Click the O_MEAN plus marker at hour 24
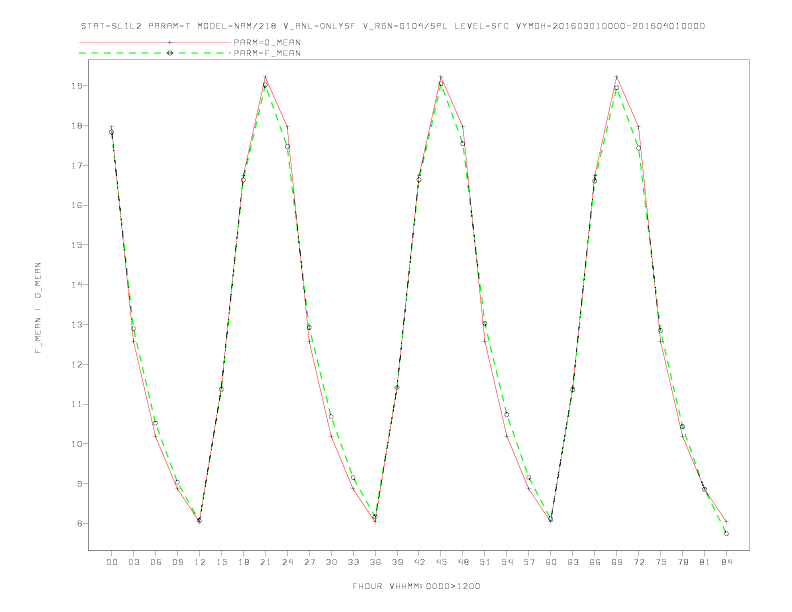Image resolution: width=792 pixels, height=612 pixels. [x=287, y=127]
